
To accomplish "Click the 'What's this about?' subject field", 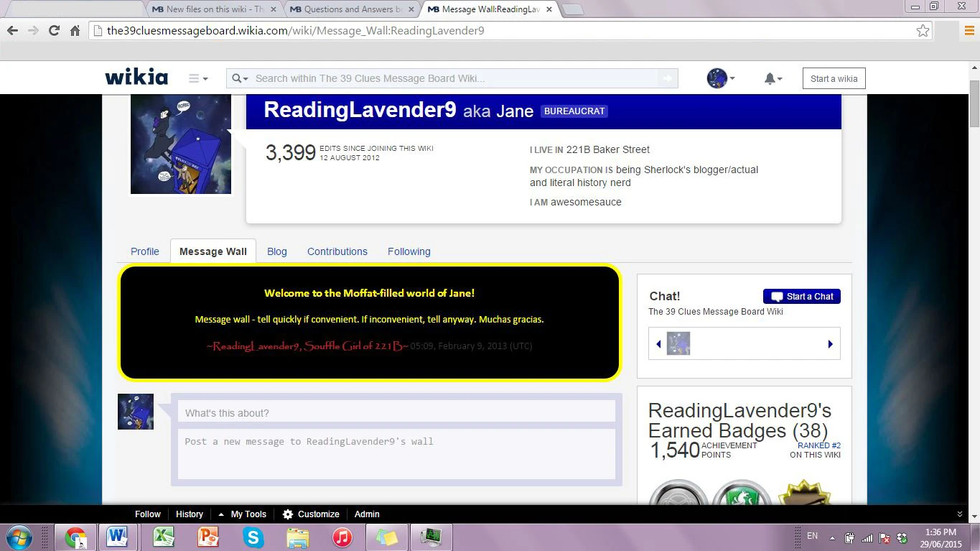I will tap(396, 412).
